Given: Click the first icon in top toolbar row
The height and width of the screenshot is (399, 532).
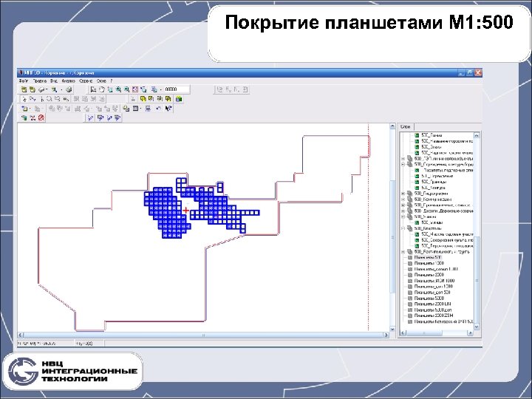Looking at the screenshot, I should click(24, 89).
